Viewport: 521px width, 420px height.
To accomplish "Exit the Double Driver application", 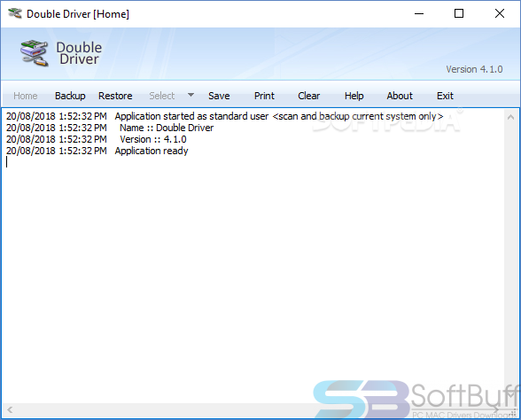I will [x=445, y=96].
